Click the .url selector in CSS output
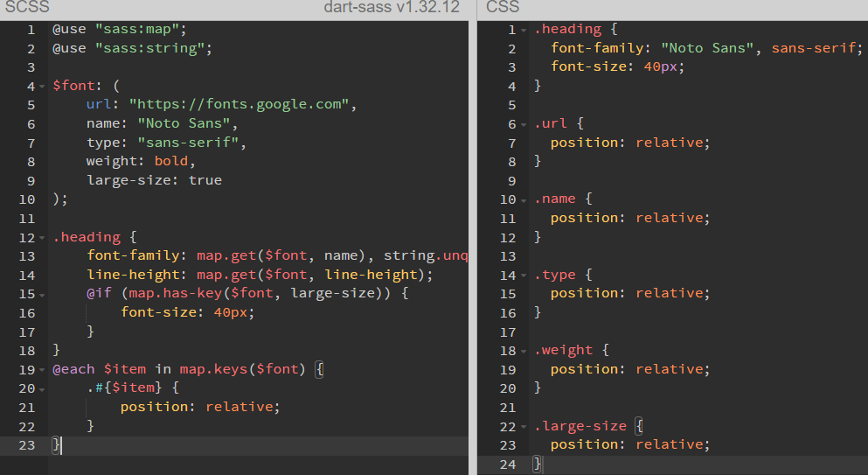Screen dimensions: 868x475 coord(551,123)
